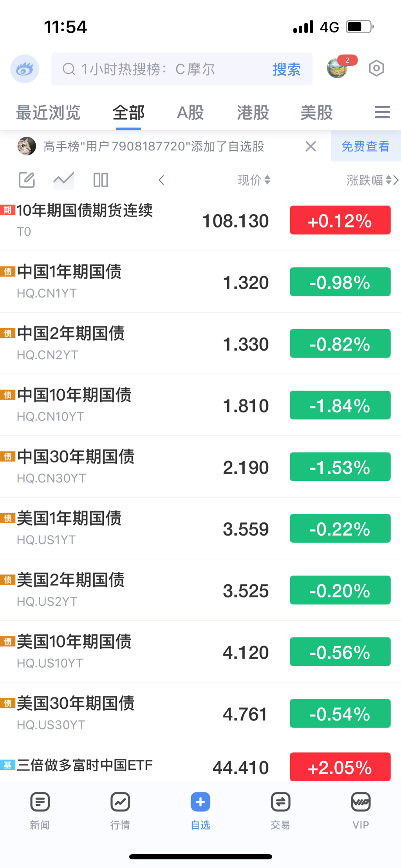
Task: Tap the Sina Finance eye logo
Action: tap(25, 69)
